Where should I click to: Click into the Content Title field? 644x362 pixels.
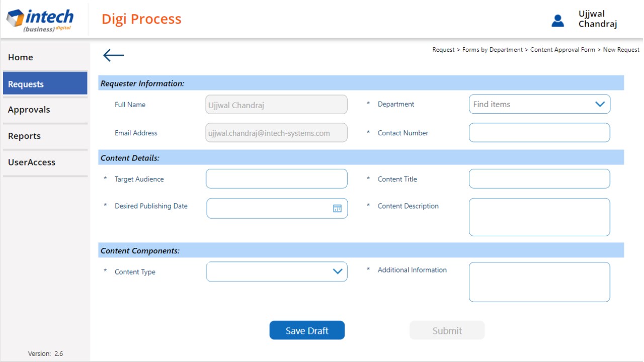[x=539, y=178]
